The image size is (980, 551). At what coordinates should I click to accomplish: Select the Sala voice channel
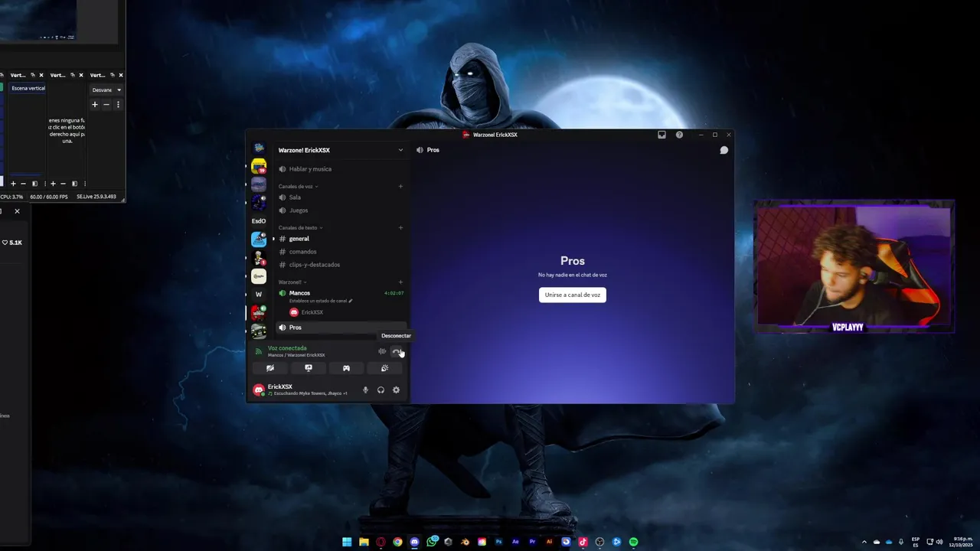[340, 197]
